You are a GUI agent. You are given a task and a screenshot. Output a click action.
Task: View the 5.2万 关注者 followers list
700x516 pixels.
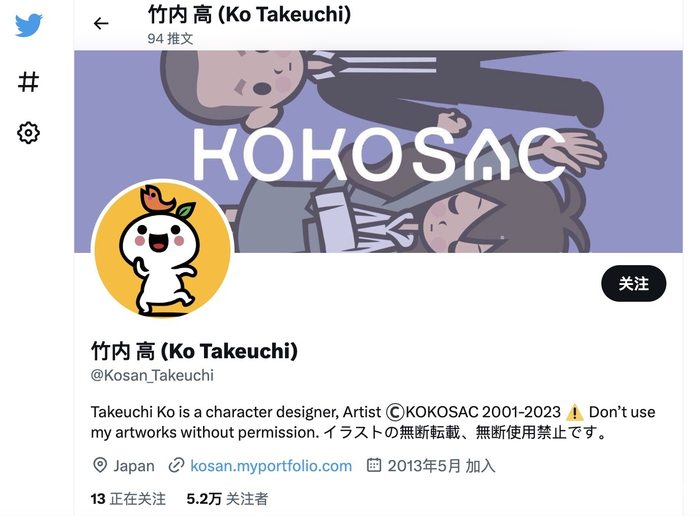point(227,499)
